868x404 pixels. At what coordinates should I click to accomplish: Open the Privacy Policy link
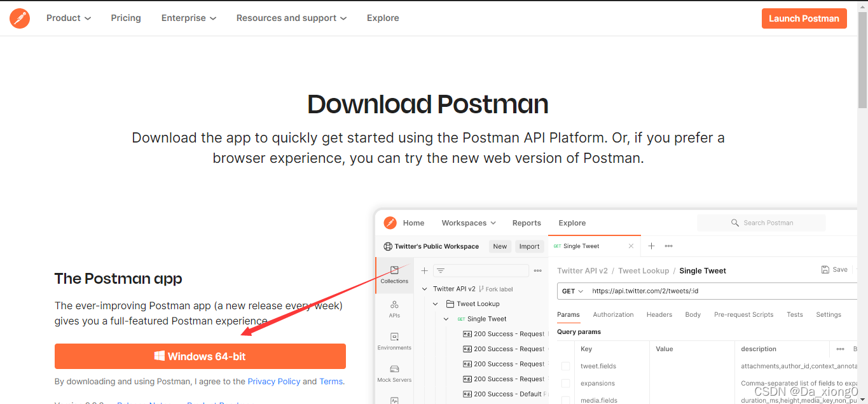(274, 381)
